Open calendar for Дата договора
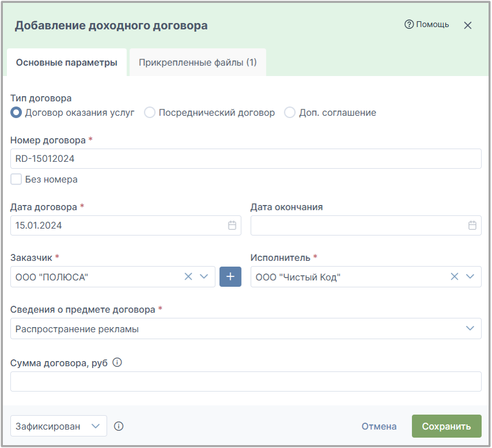This screenshot has height=448, width=492. [232, 225]
